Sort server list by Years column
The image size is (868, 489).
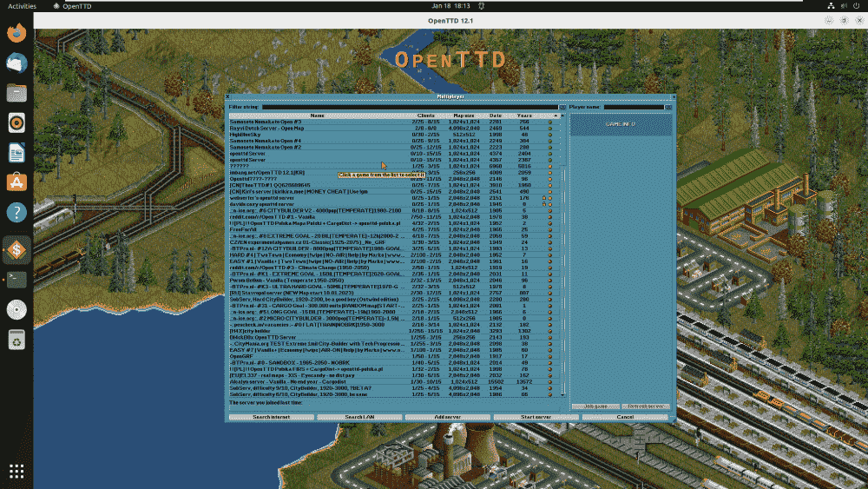point(524,116)
